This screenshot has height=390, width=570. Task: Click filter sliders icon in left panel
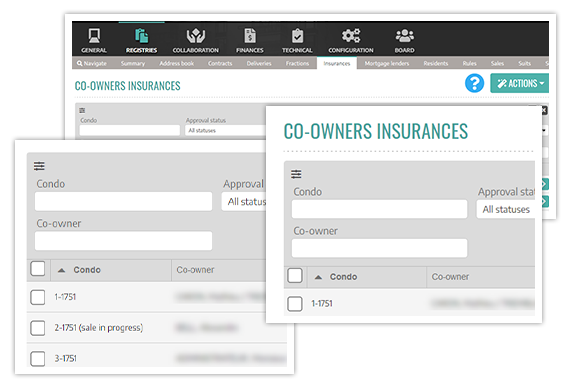pyautogui.click(x=39, y=166)
